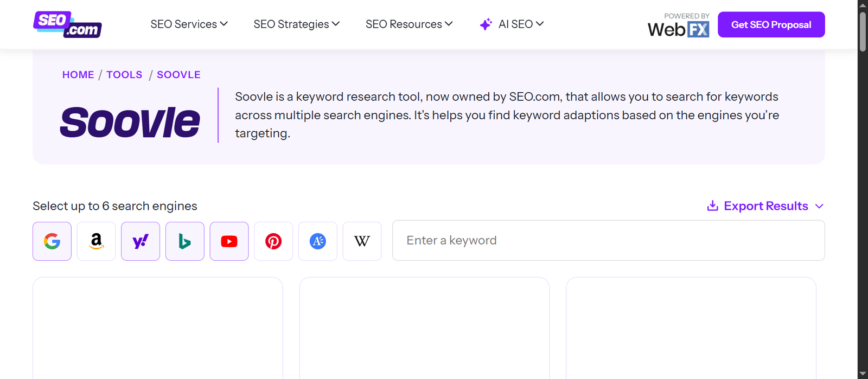Toggle the Amazon search engine
This screenshot has height=379, width=868.
(96, 241)
